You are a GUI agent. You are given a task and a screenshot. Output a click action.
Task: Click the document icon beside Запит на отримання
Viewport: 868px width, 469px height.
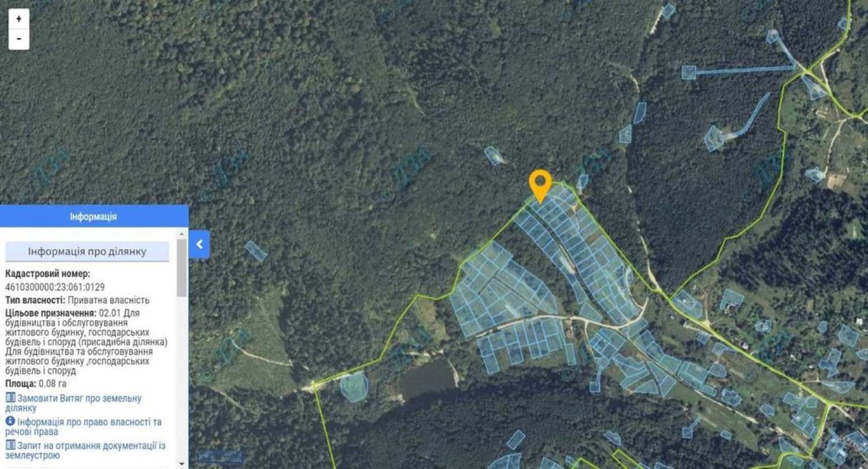tap(10, 445)
